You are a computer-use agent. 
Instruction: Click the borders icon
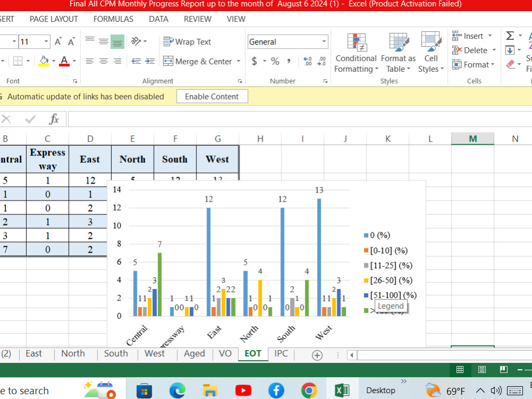pos(18,61)
